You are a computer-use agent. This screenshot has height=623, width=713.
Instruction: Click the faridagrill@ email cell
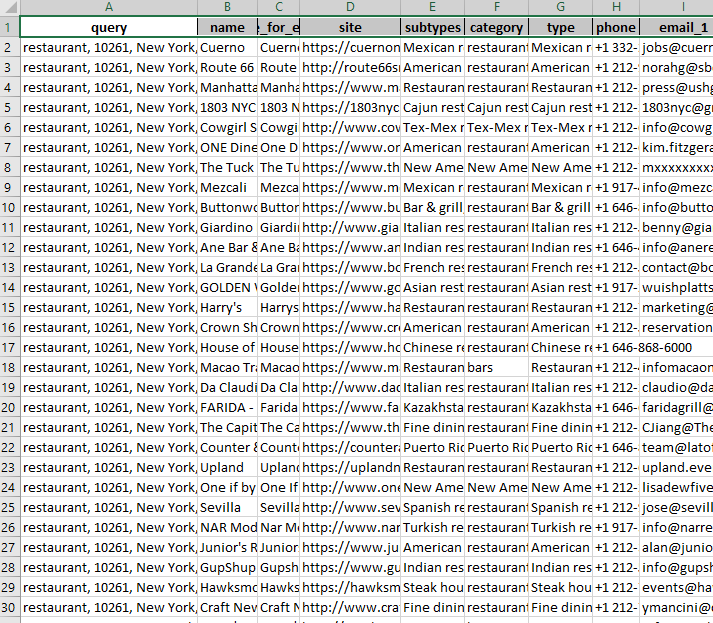pyautogui.click(x=676, y=407)
